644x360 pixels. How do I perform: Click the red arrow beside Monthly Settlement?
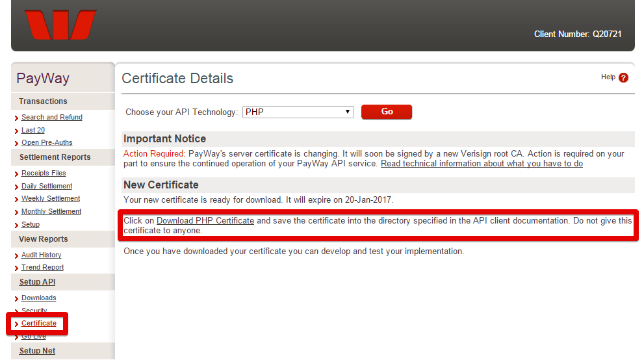[16, 212]
